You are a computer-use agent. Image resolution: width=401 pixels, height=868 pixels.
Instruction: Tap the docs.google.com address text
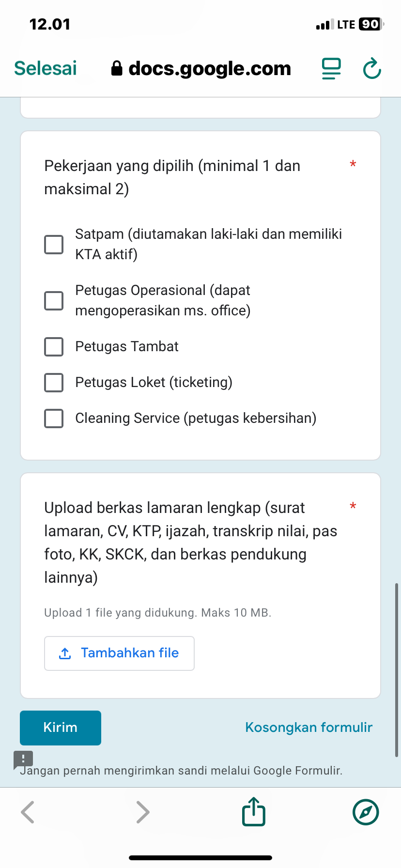[210, 68]
